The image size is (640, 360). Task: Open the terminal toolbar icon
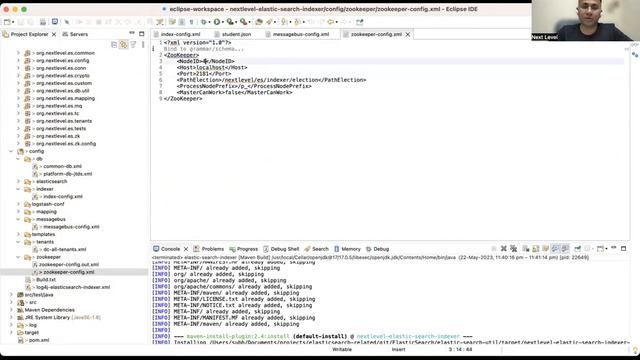point(55,22)
